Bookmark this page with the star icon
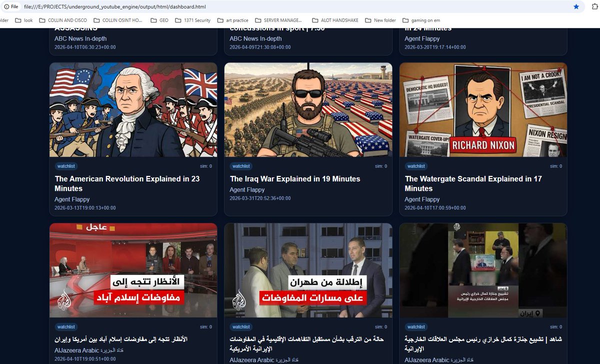The width and height of the screenshot is (600, 364). pos(576,7)
